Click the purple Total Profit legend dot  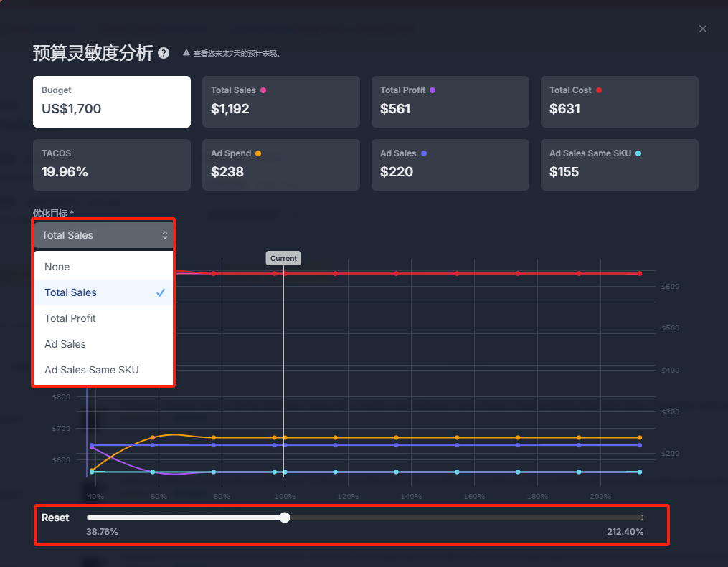tap(432, 90)
